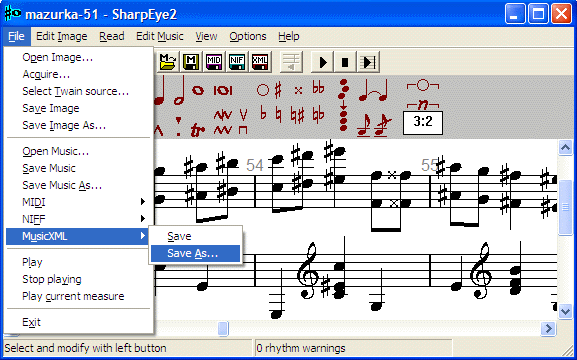Choose the Save Music entry
This screenshot has width=577, height=360.
78,168
